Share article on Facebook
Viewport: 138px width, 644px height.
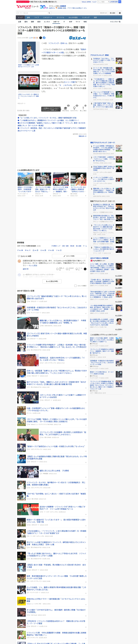[44, 38]
